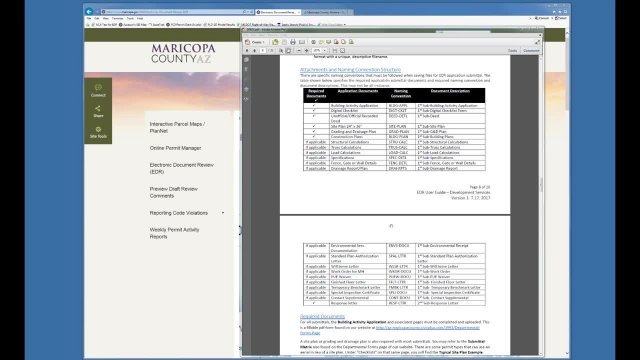
Task: Click the Open file icon in Acrobat toolbar
Action: click(x=276, y=42)
